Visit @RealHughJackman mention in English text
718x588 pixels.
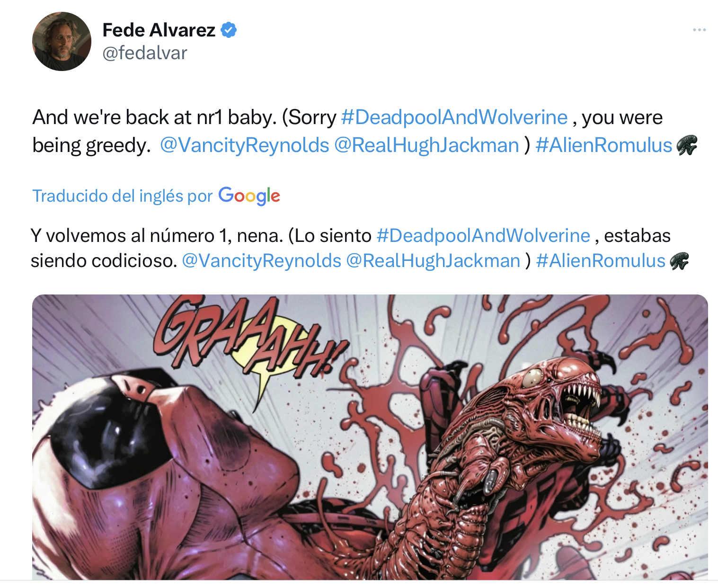point(427,145)
